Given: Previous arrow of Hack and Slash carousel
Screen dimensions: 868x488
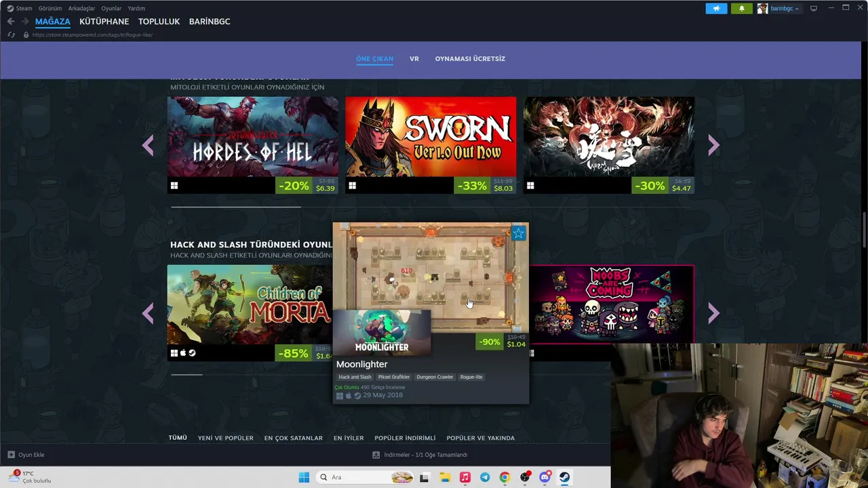Looking at the screenshot, I should click(148, 313).
